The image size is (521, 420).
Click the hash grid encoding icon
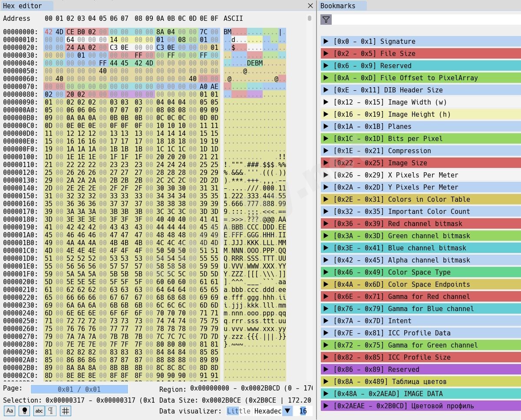(x=66, y=411)
